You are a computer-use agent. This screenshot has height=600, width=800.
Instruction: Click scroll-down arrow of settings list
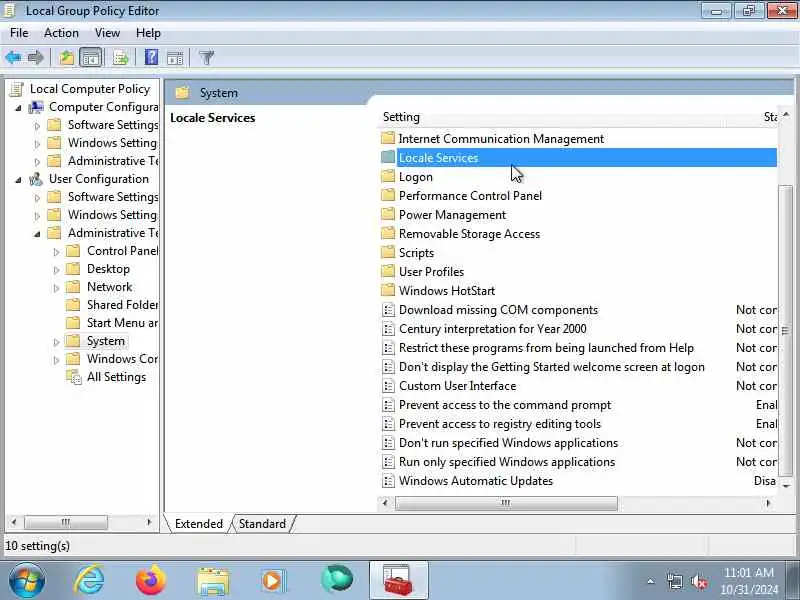pyautogui.click(x=786, y=486)
